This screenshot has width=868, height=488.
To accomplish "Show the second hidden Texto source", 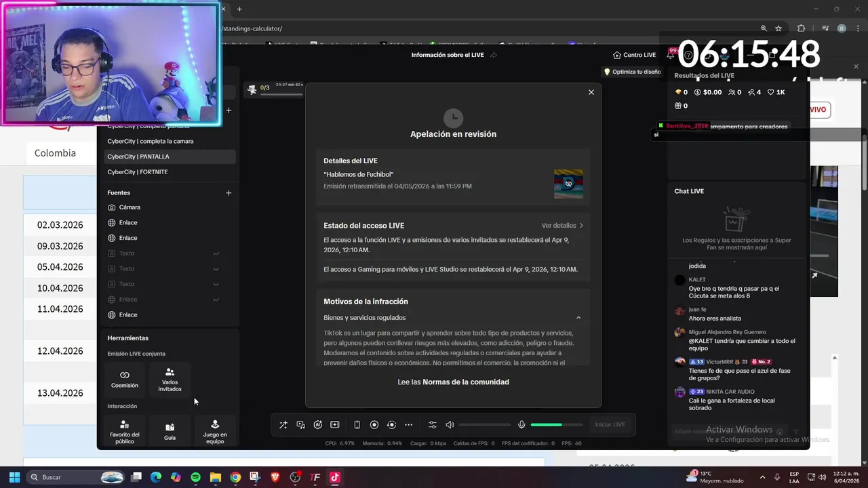I will 216,269.
